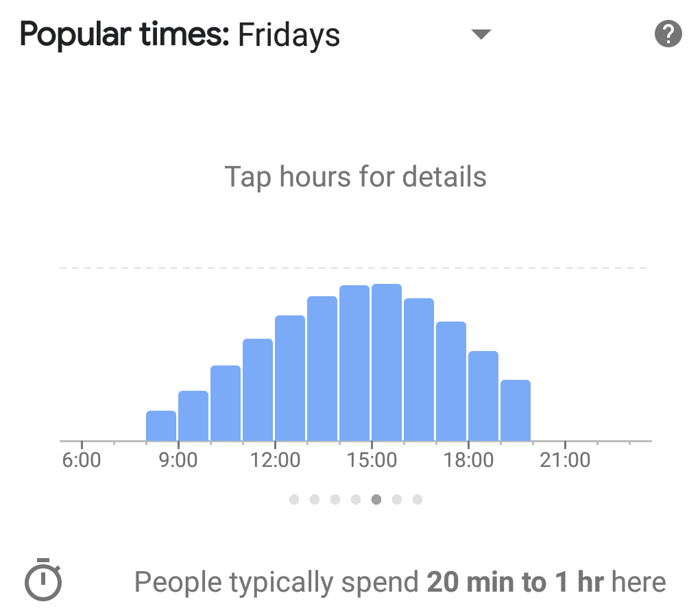700x615 pixels.
Task: Tap the final 19:00 hour bar
Action: (516, 411)
